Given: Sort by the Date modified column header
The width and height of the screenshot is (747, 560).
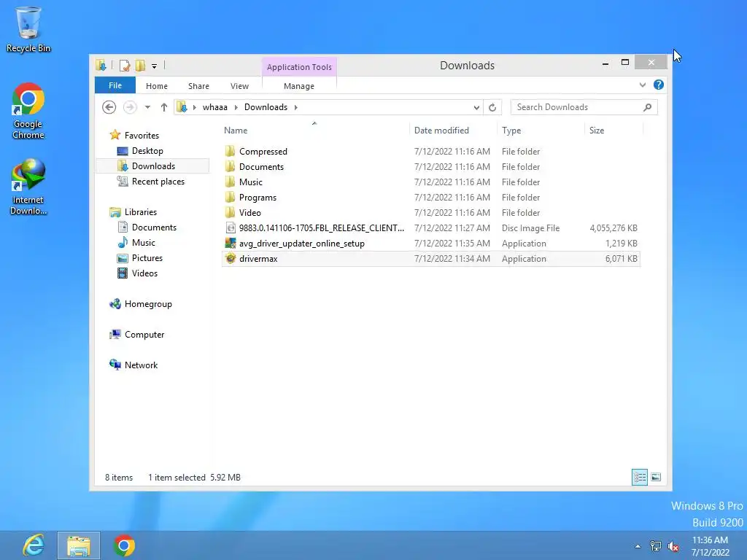Looking at the screenshot, I should click(452, 130).
